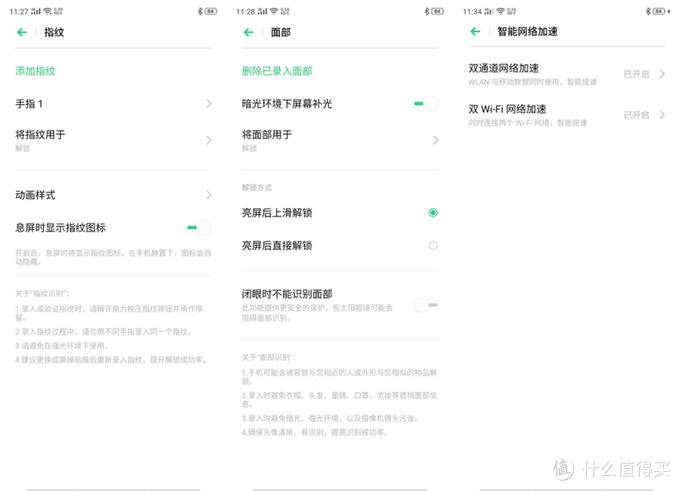
Task: Tap 添加指纹 to add a fingerprint
Action: [35, 71]
